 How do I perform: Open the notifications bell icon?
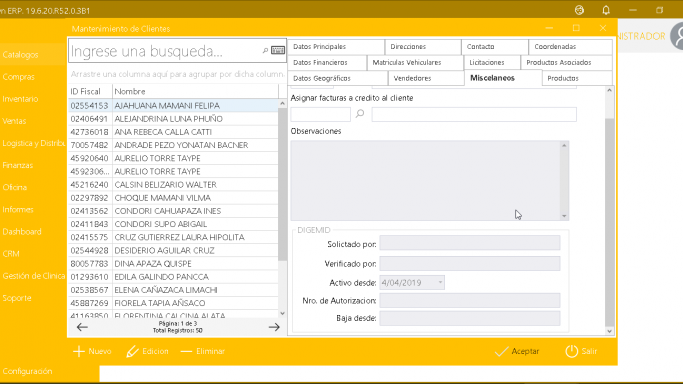(x=606, y=10)
